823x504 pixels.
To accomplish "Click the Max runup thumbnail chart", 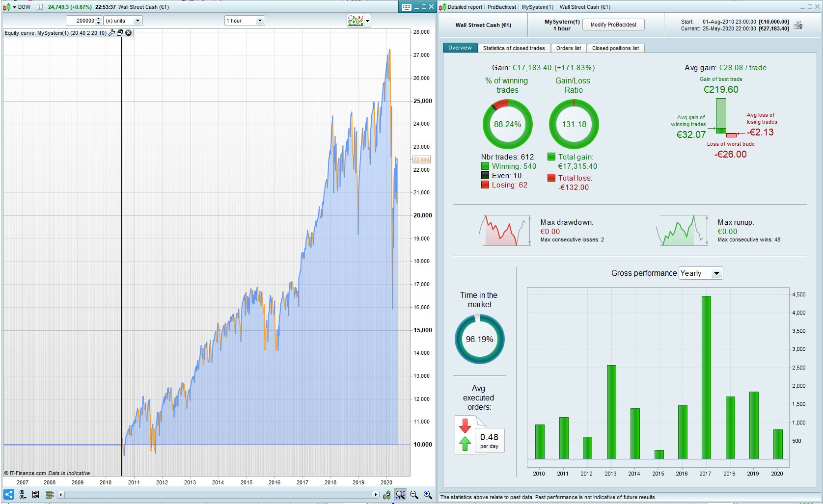I will pos(682,230).
